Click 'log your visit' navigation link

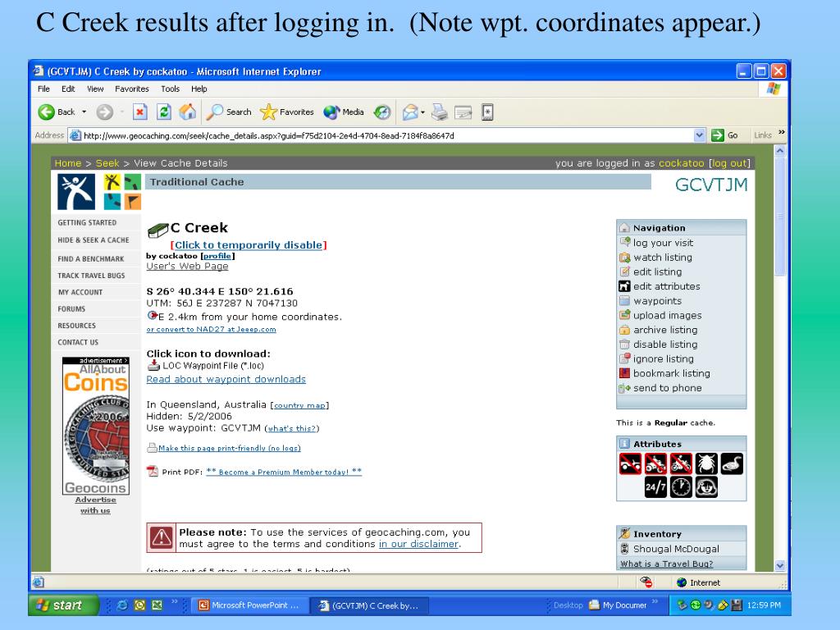coord(663,243)
